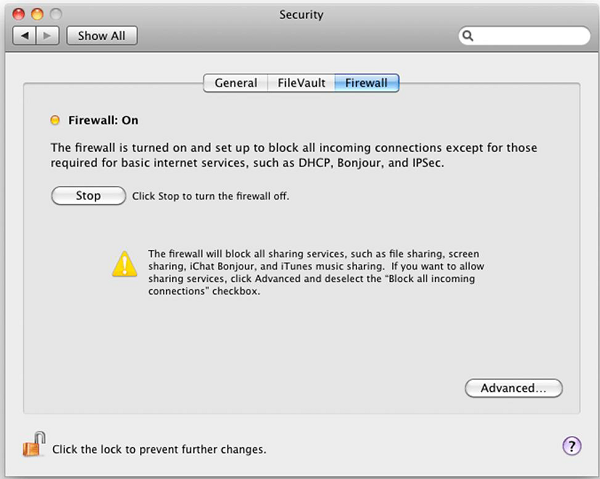Open help with the question mark button
The image size is (600, 479).
572,446
